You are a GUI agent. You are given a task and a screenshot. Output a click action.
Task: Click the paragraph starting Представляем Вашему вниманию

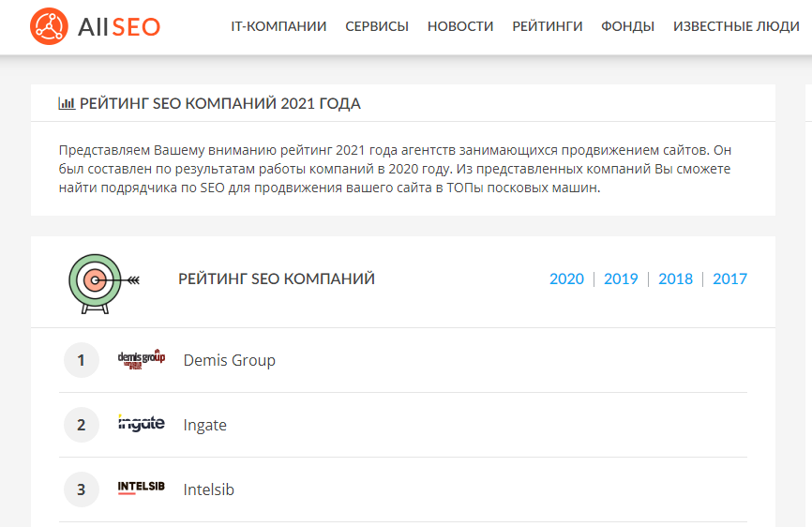(395, 169)
